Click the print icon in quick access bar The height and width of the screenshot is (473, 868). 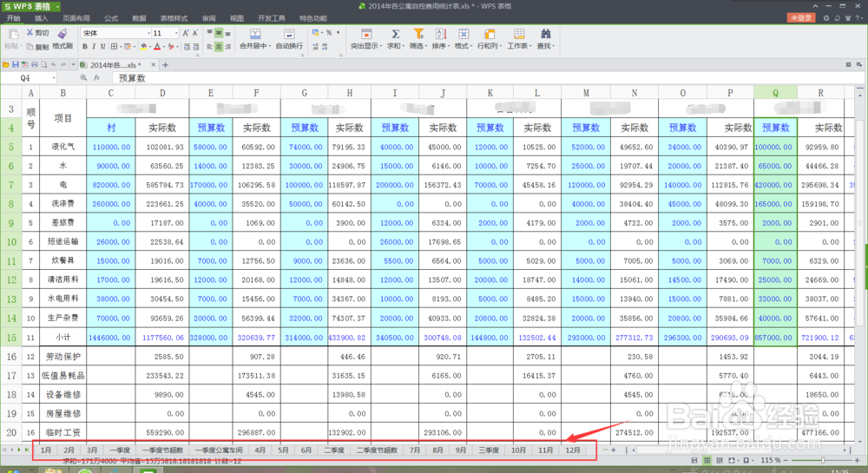tap(35, 65)
